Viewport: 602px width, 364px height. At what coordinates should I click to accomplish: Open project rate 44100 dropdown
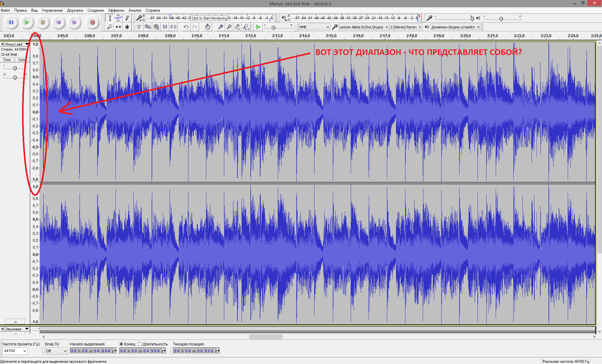click(15, 351)
